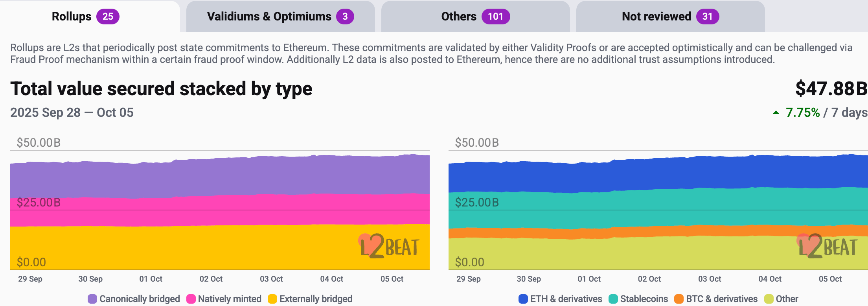Toggle BTC & derivatives legend entry
This screenshot has width=868, height=306.
(716, 299)
